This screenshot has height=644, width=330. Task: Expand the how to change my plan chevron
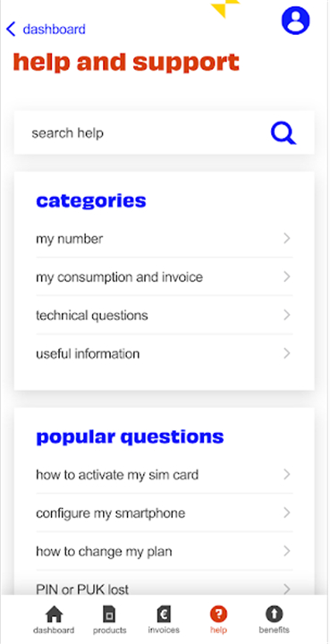287,551
